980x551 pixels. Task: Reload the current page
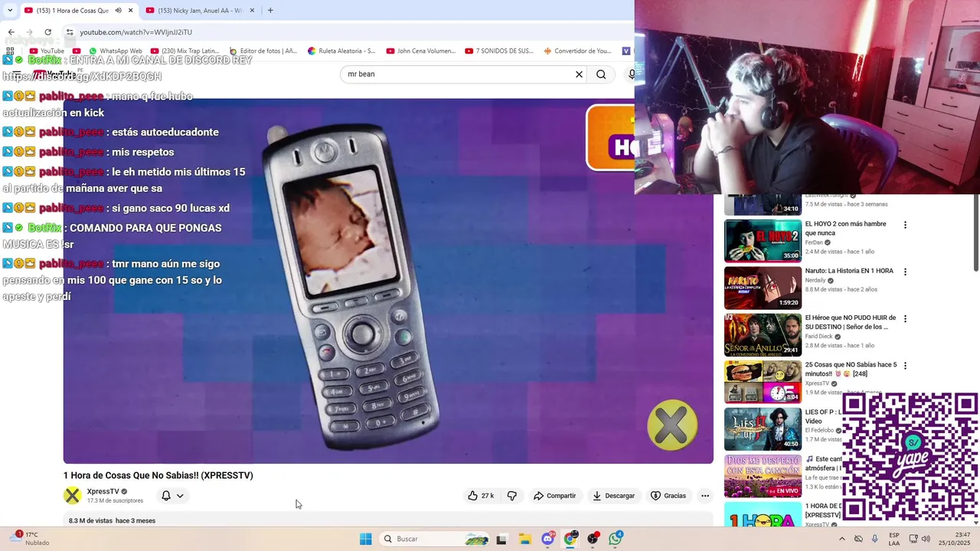click(x=47, y=32)
